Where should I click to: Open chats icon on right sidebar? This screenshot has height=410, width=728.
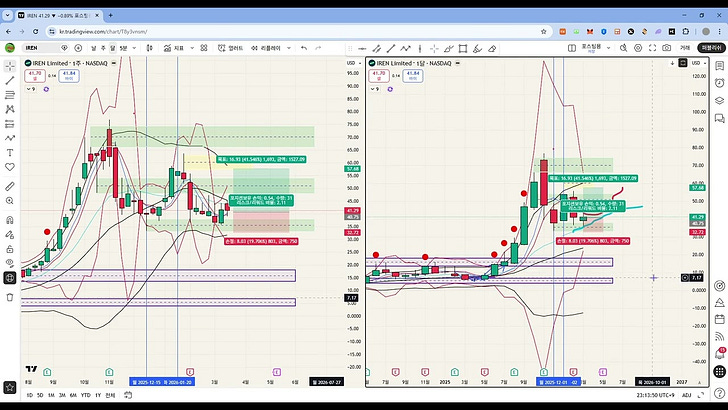click(x=719, y=119)
